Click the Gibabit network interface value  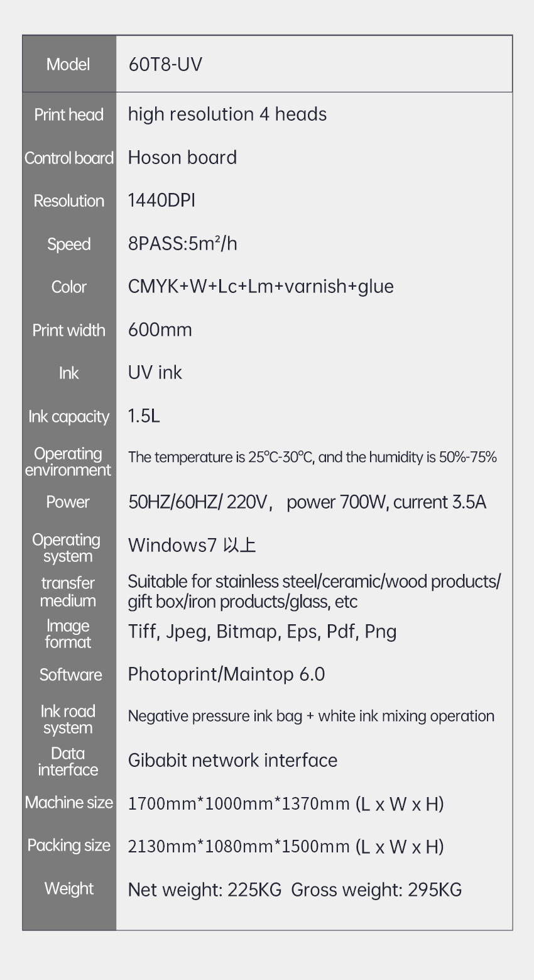pos(232,761)
